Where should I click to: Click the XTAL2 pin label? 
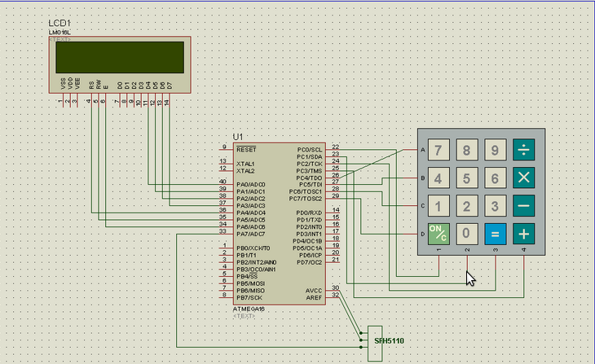245,171
